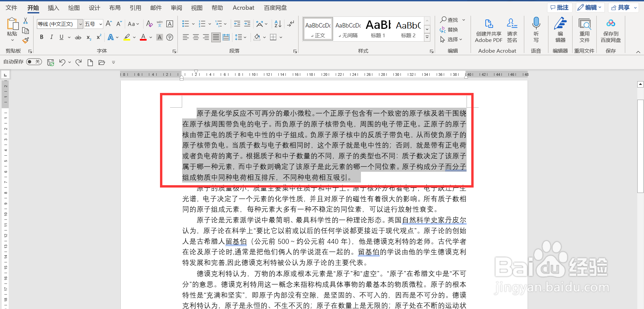Image resolution: width=644 pixels, height=309 pixels.
Task: Align paragraph text left
Action: [186, 37]
